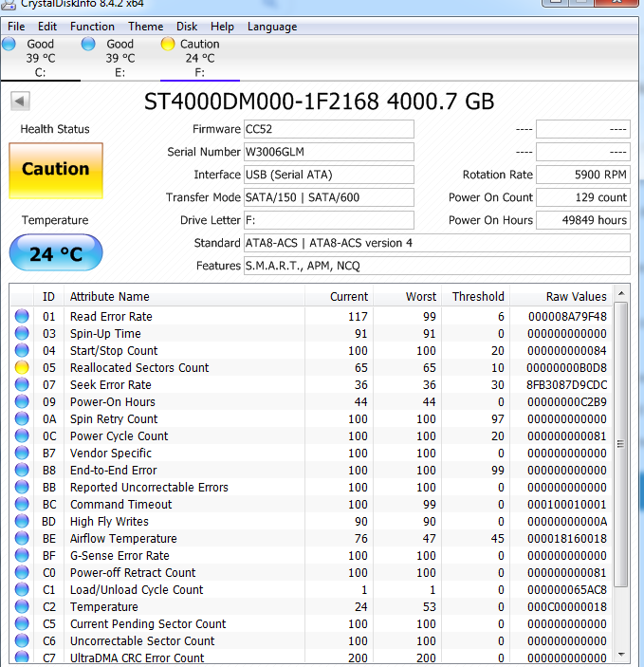Viewport: 644px width, 667px height.
Task: Click the status orb for Temperature row C2
Action: click(x=22, y=606)
